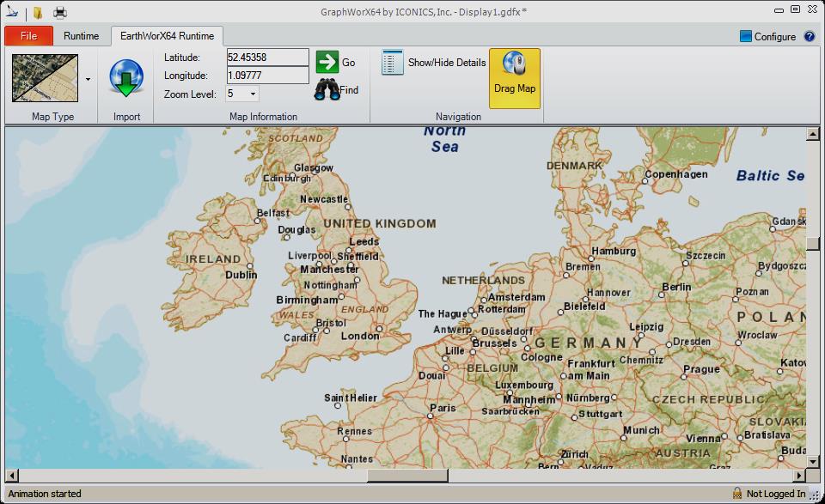Click the horizontal scrollbar thumb
Screen dimensions: 825x504
(407, 476)
